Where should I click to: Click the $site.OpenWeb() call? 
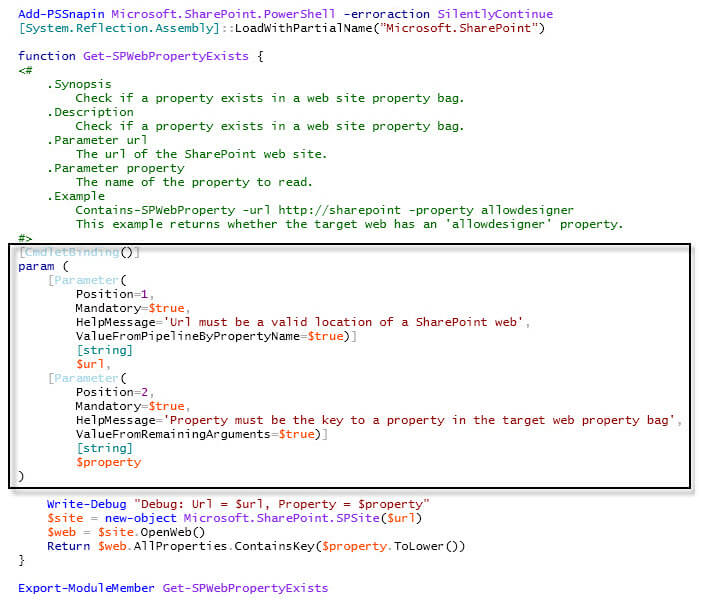point(152,532)
